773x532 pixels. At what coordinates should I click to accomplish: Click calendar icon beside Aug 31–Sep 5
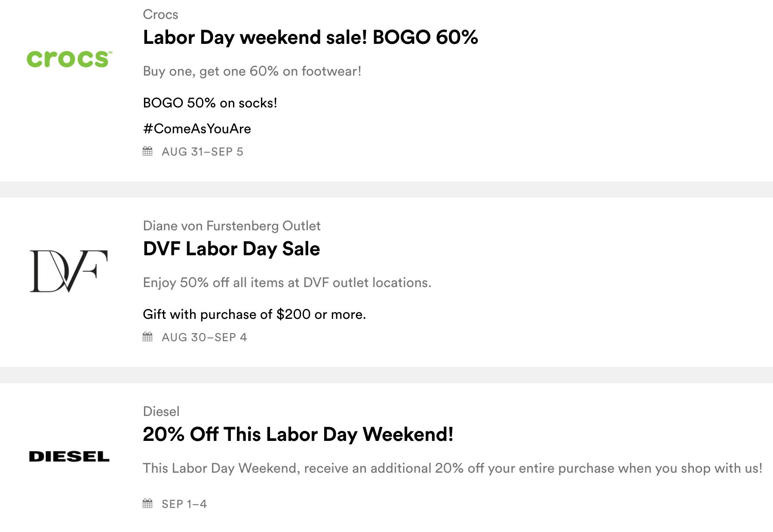pos(147,151)
